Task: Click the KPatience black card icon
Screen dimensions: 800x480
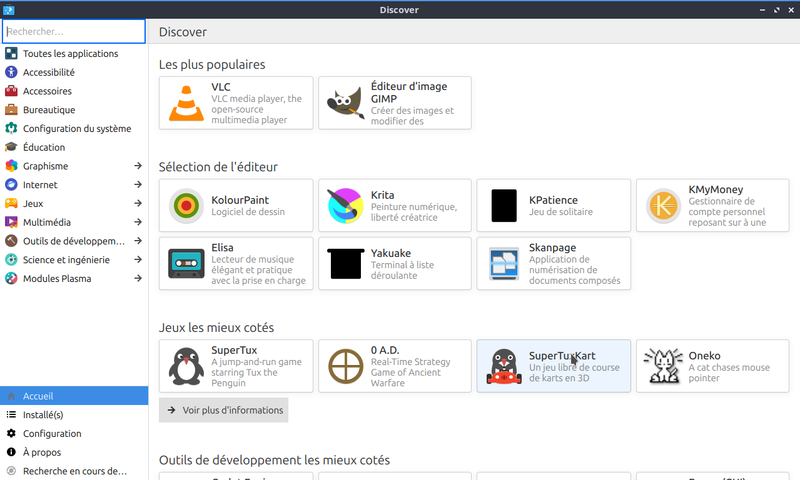Action: click(x=504, y=206)
